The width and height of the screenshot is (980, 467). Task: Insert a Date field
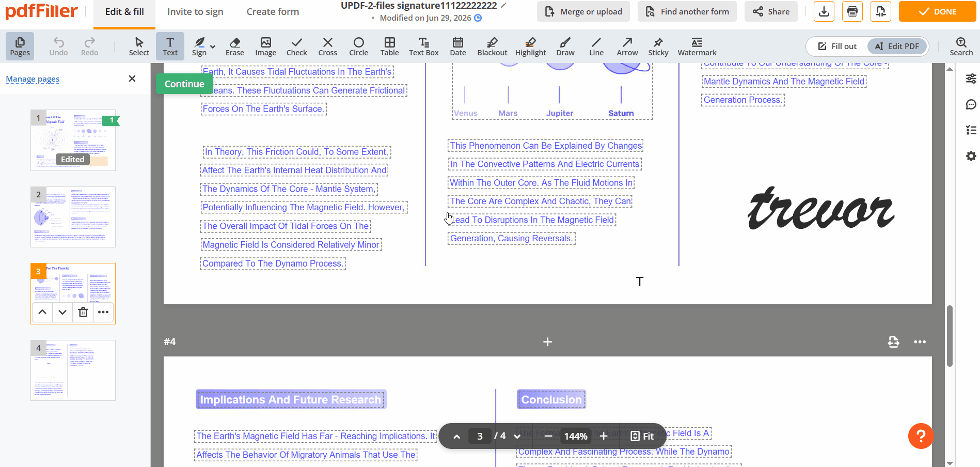(x=457, y=46)
